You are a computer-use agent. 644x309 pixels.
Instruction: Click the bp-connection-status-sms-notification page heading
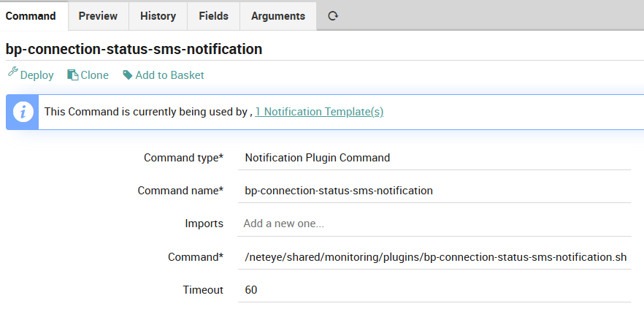pos(134,50)
